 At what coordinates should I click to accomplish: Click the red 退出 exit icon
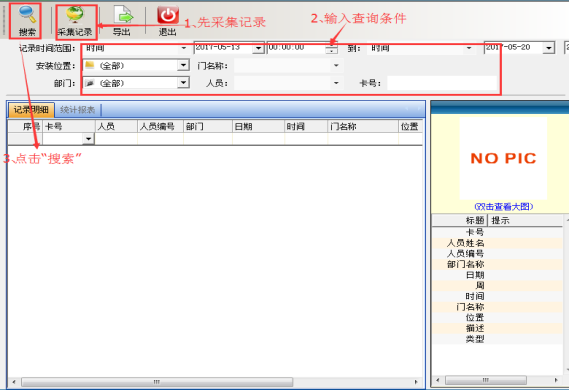pyautogui.click(x=168, y=15)
